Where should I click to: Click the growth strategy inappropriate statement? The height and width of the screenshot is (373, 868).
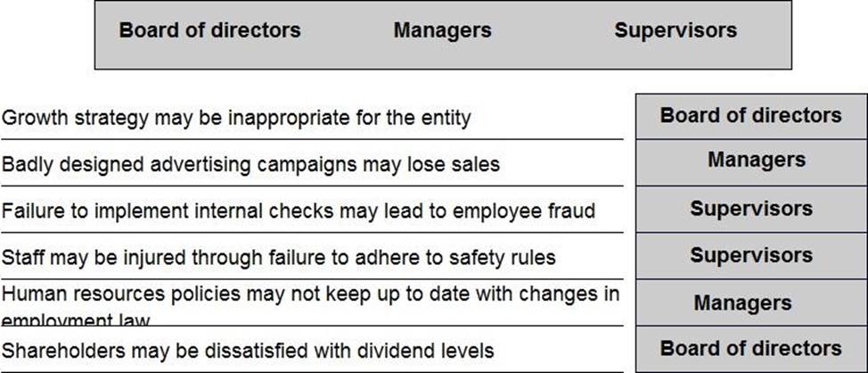pos(236,118)
